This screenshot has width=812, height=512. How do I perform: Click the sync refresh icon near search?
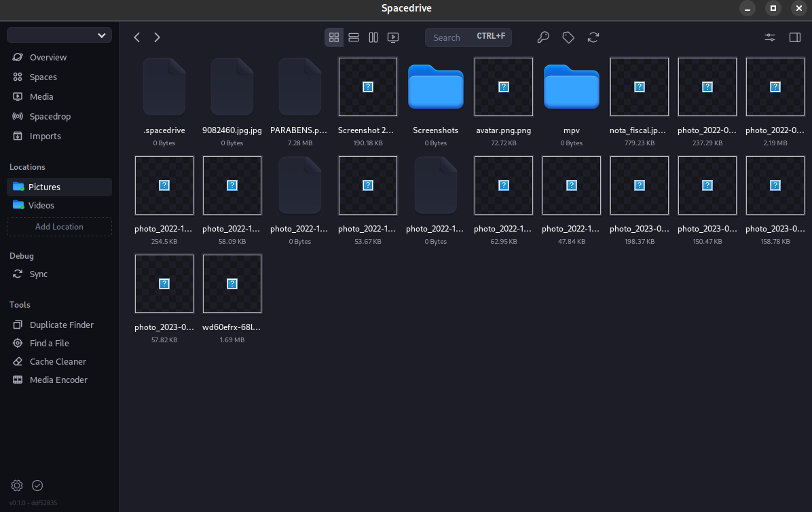pos(593,37)
